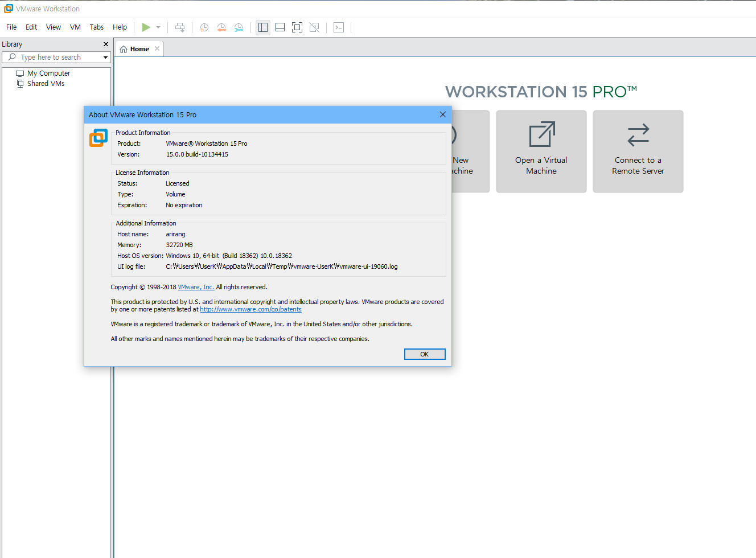Close the About VMware Workstation dialog

pyautogui.click(x=443, y=114)
